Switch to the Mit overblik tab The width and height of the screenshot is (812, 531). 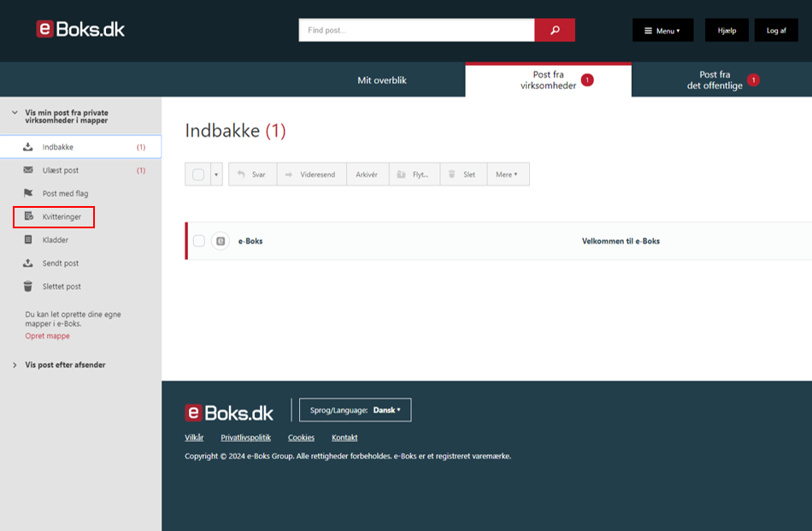click(x=382, y=80)
